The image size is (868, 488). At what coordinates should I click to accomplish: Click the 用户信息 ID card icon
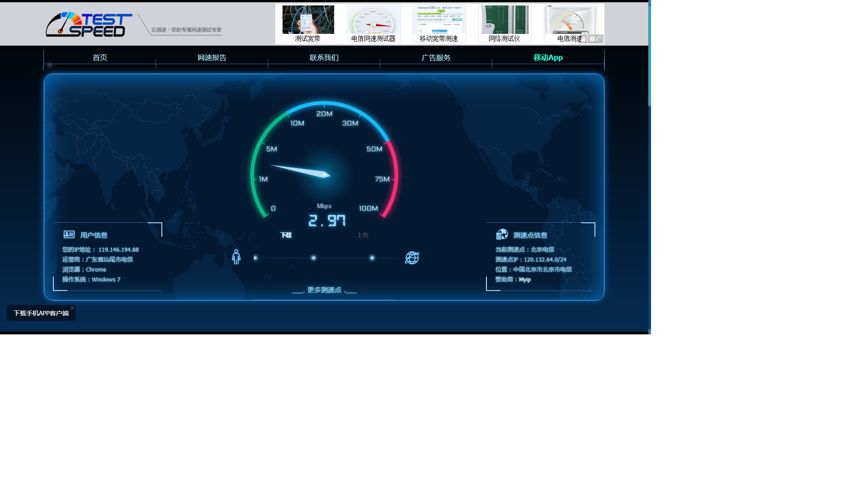click(x=69, y=235)
